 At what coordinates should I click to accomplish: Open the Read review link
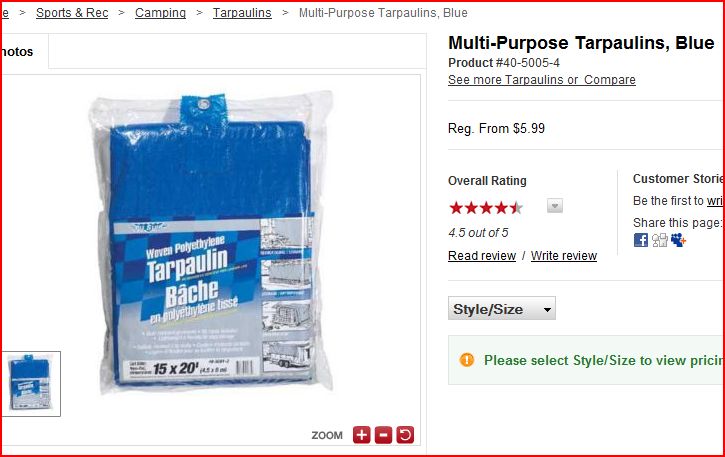coord(482,256)
